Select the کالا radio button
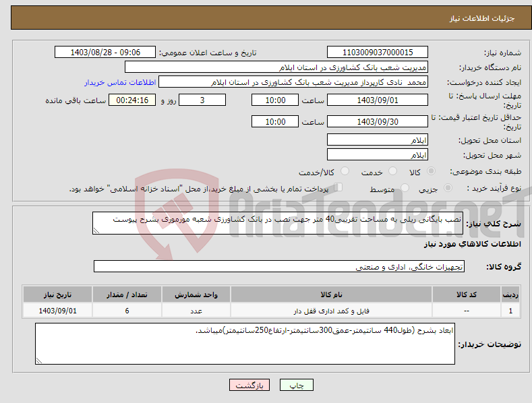This screenshot has width=532, height=403. pos(432,171)
